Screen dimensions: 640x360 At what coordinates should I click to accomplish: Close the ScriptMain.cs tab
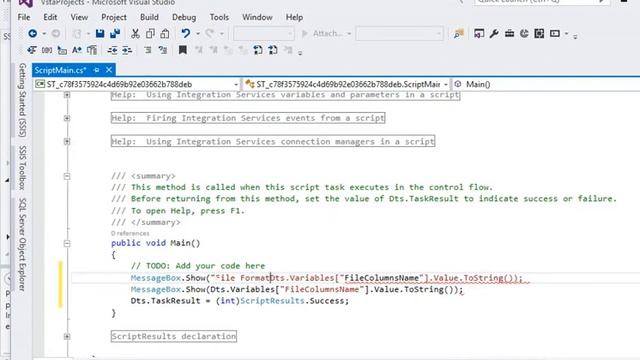[x=109, y=70]
